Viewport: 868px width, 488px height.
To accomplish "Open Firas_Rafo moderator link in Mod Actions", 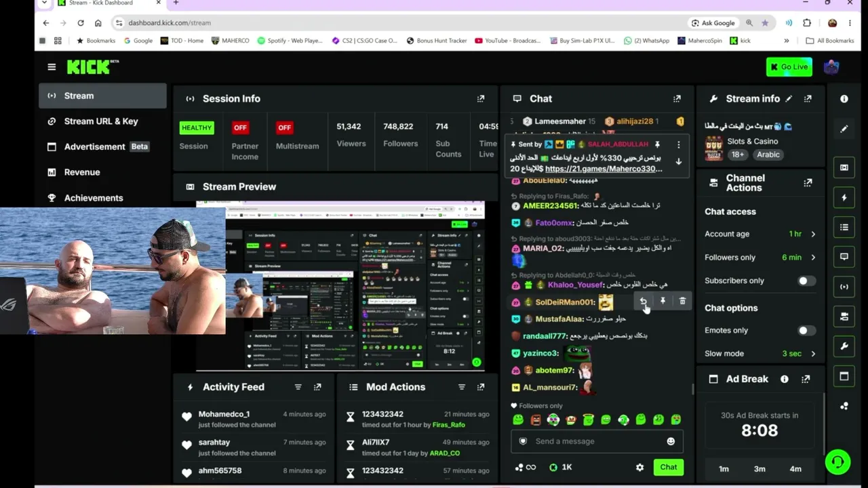I will pos(449,425).
